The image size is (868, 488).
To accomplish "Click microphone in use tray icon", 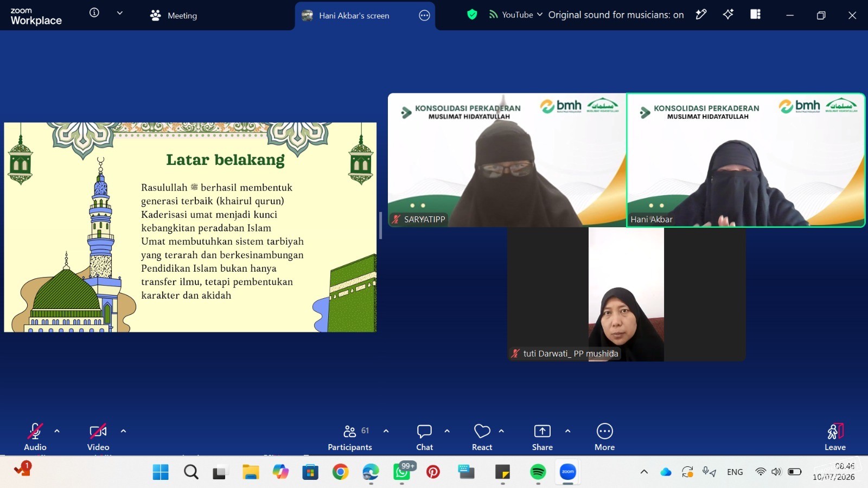I will (709, 472).
